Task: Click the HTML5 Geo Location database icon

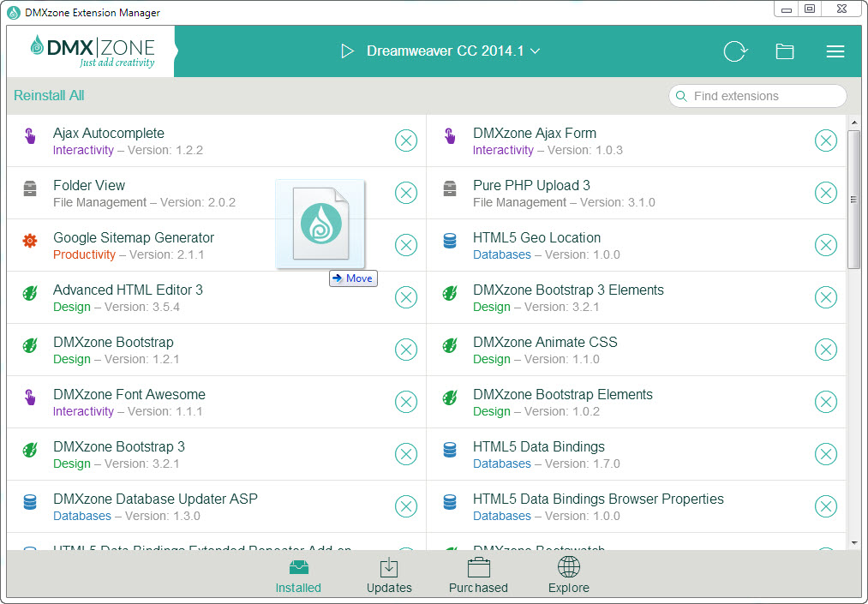Action: pyautogui.click(x=450, y=240)
